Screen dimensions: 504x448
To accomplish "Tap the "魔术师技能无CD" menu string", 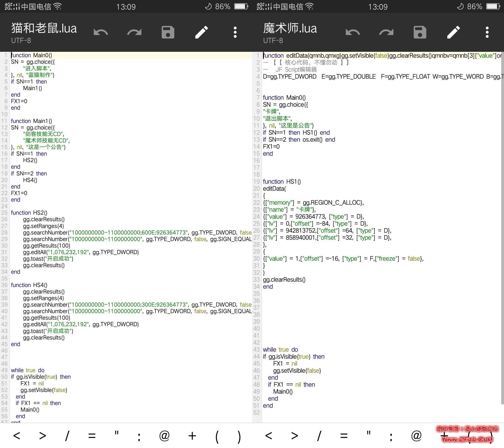I will coord(46,140).
